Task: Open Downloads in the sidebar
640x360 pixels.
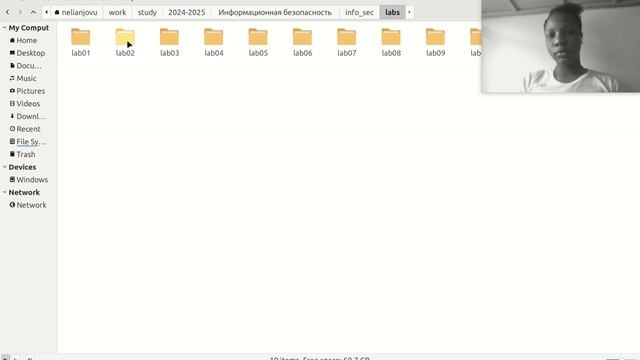Action: (x=28, y=116)
